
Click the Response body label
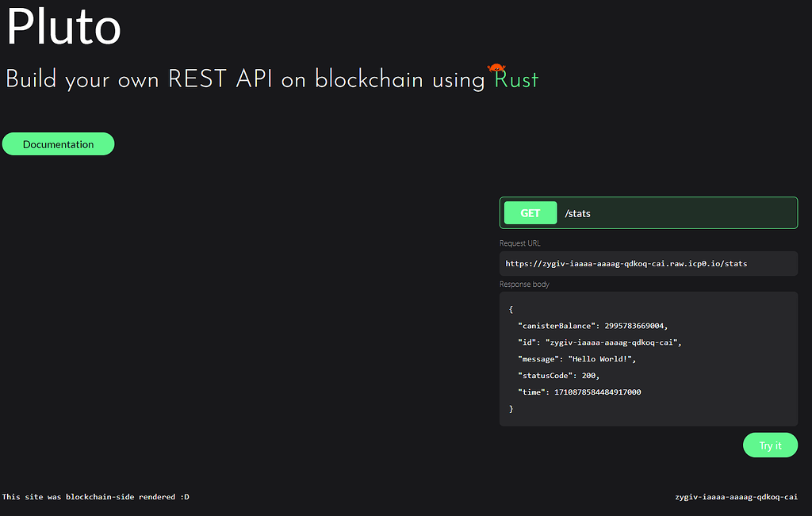[524, 284]
